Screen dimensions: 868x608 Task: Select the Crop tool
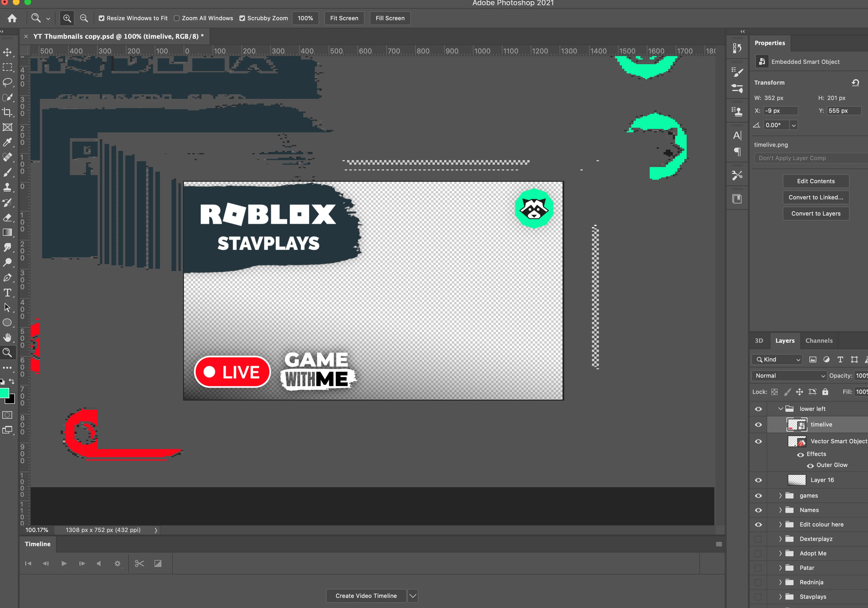pos(8,112)
